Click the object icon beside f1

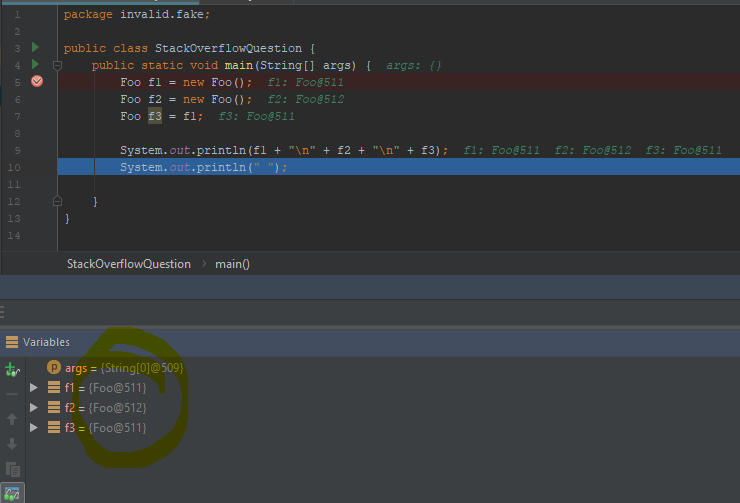point(54,387)
